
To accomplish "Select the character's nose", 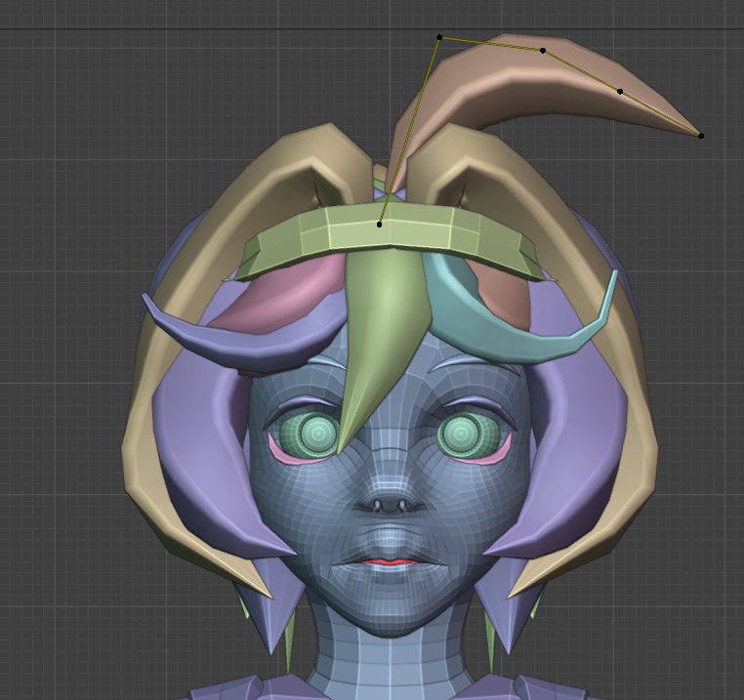I will (388, 500).
